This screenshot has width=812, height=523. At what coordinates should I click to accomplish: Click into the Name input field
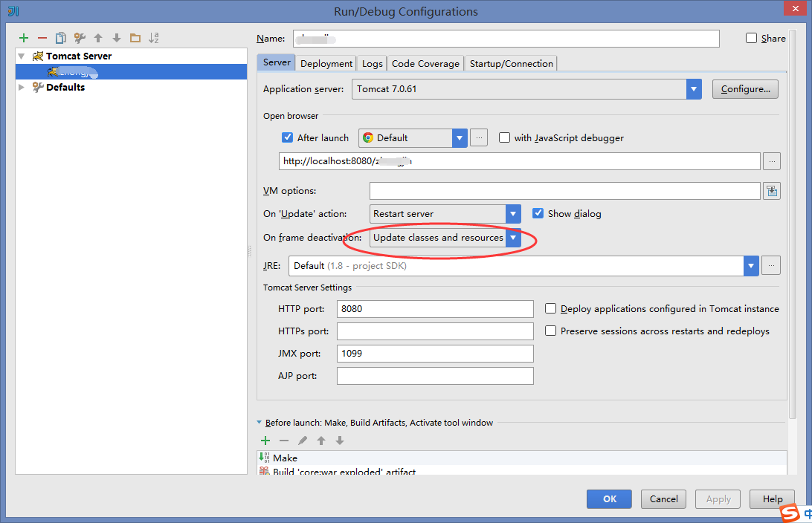[506, 39]
